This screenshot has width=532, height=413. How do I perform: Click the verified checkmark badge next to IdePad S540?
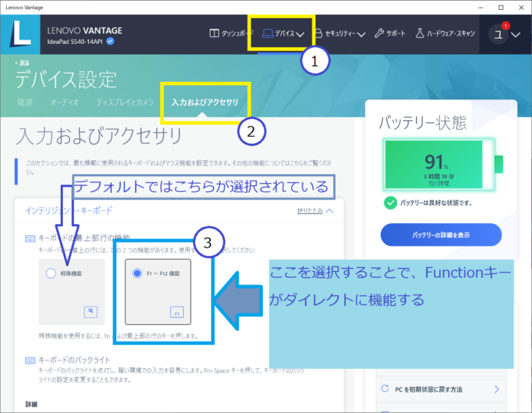click(x=110, y=41)
